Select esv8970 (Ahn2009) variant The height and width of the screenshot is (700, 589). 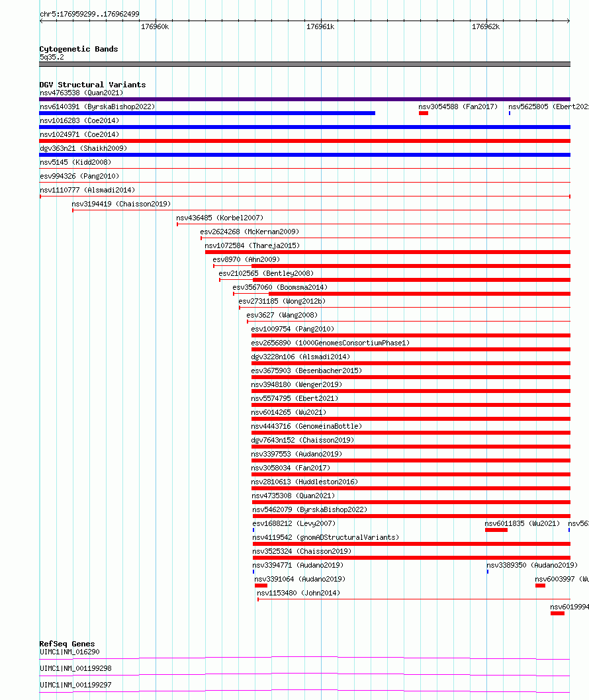pyautogui.click(x=246, y=259)
